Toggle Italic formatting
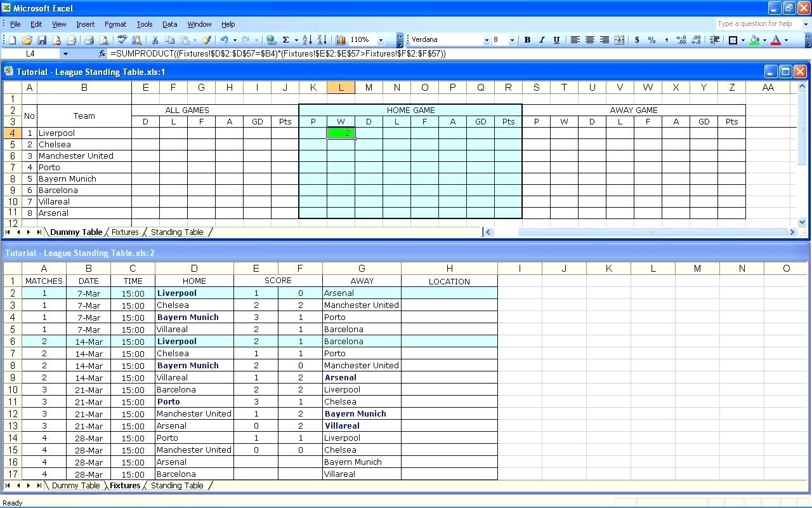This screenshot has height=508, width=812. pos(542,40)
